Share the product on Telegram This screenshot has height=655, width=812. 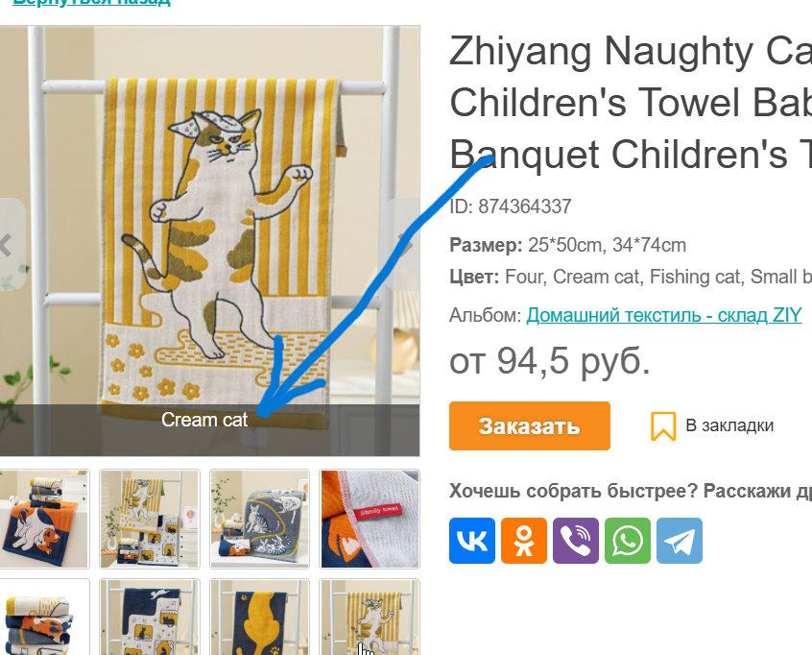tap(680, 541)
